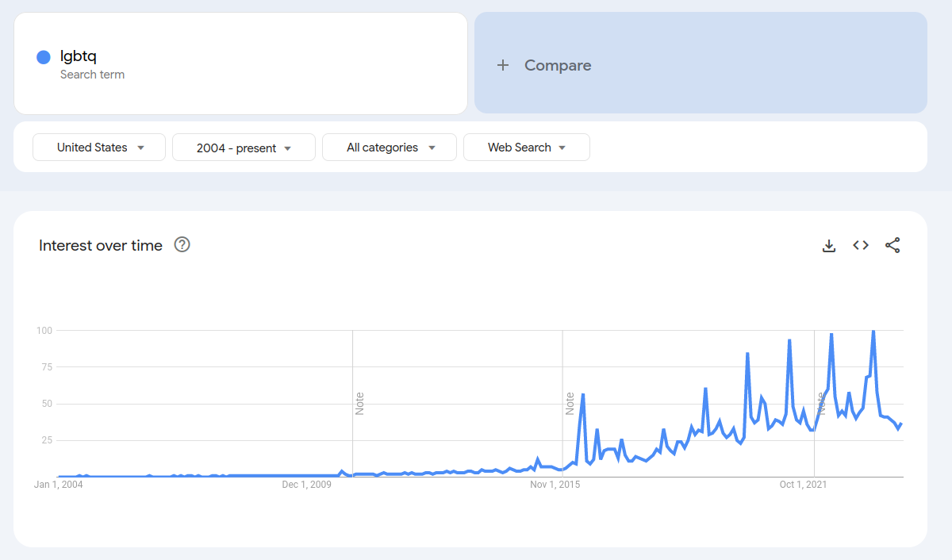The width and height of the screenshot is (952, 560).
Task: Open the United States region dropdown
Action: [x=99, y=148]
